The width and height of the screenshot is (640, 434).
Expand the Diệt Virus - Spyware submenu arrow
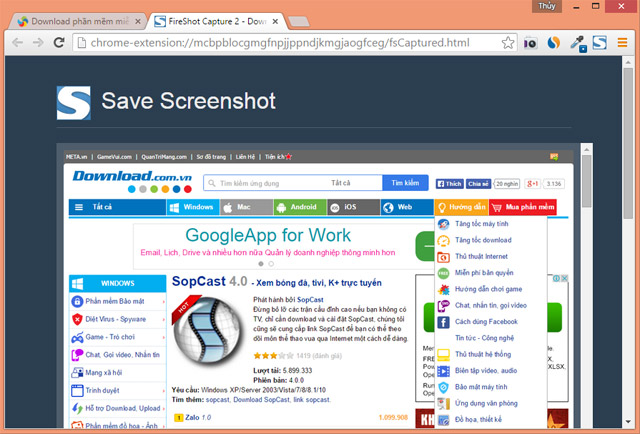point(164,320)
